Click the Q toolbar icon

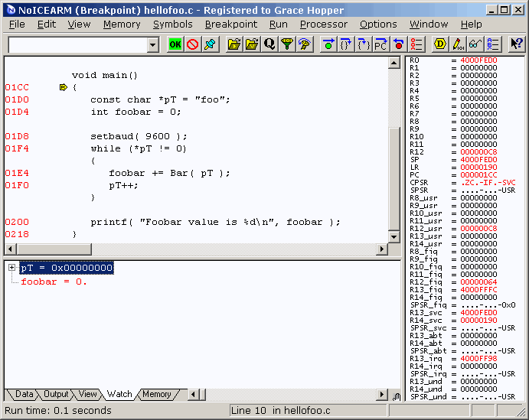(x=269, y=44)
